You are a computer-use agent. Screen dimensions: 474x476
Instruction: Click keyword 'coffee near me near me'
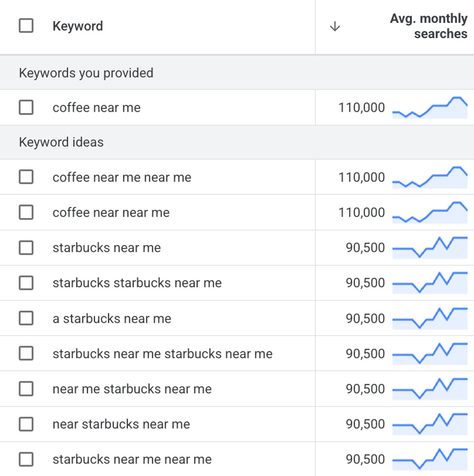(122, 177)
